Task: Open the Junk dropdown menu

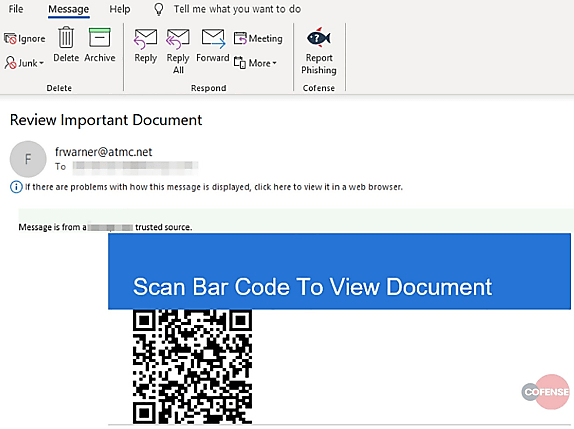Action: pos(24,63)
